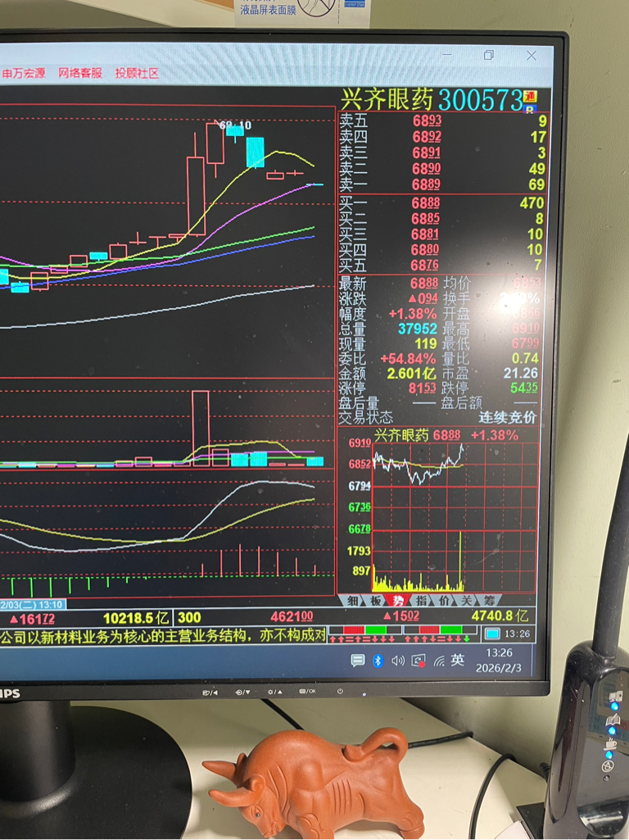Click the 市盈 value 21.26
Image resolution: width=629 pixels, height=840 pixels.
click(521, 373)
